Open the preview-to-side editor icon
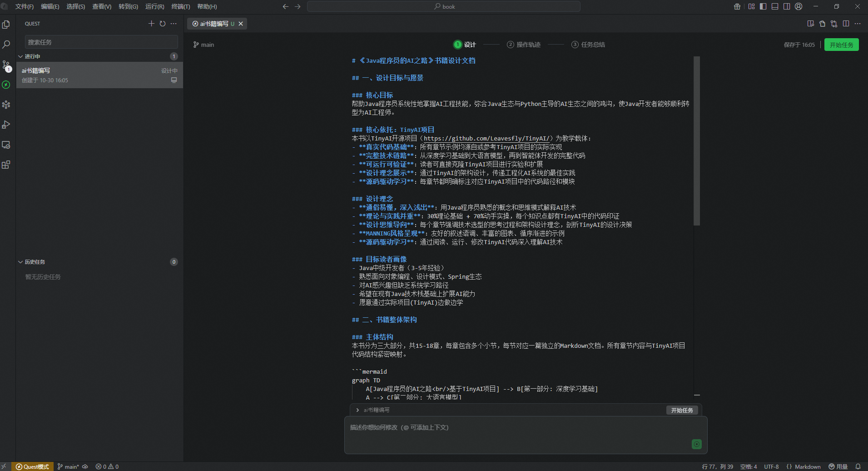This screenshot has height=471, width=868. (x=810, y=24)
